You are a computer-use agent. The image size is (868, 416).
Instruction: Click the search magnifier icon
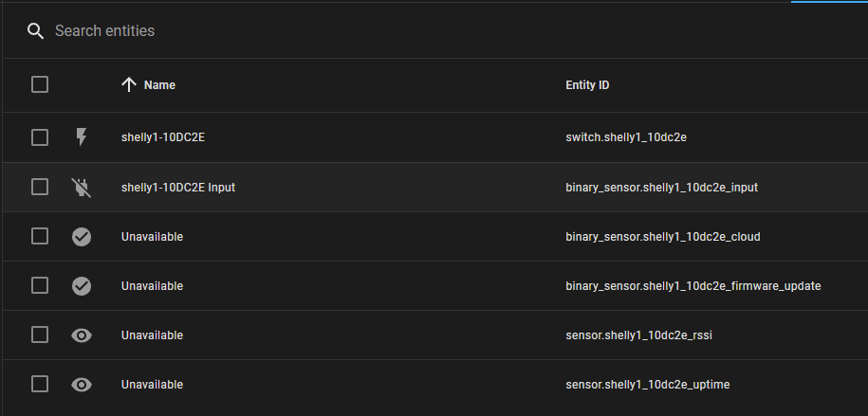click(x=36, y=31)
